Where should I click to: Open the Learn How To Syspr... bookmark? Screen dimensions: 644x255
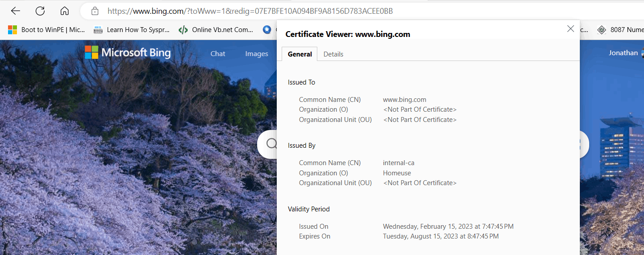[x=132, y=30]
